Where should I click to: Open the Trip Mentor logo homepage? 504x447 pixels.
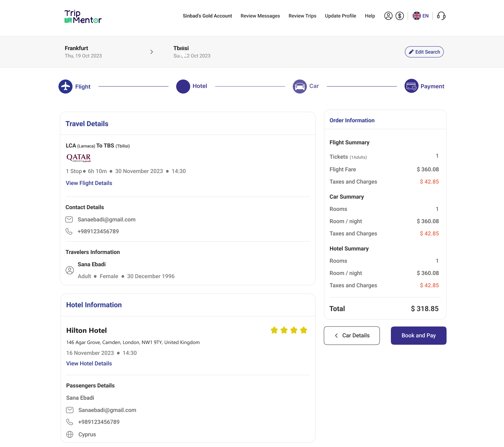(x=83, y=17)
